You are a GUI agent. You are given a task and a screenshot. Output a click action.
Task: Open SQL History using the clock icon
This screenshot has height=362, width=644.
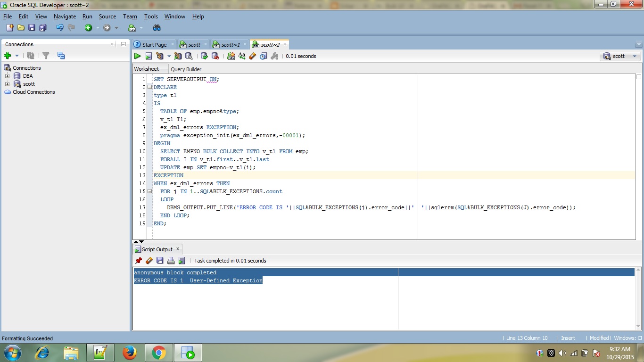[264, 56]
